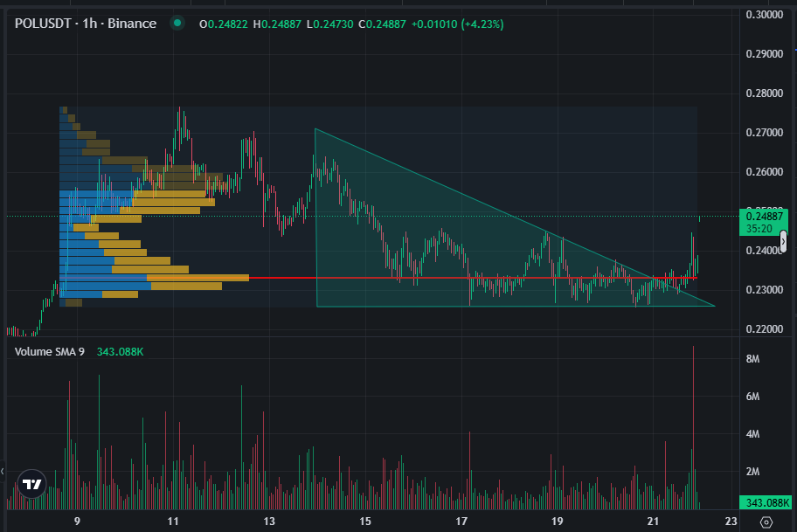
Task: Click the POLUSDT · 1h · Binance symbol title
Action: point(86,24)
